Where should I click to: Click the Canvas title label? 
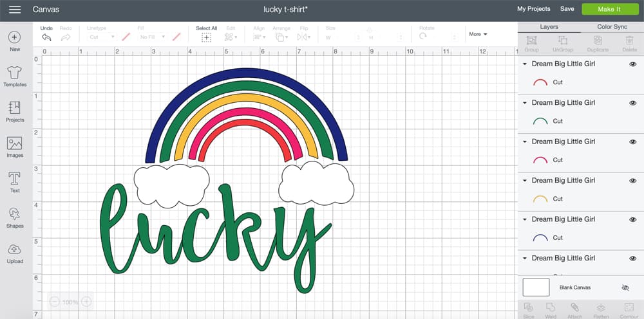click(46, 9)
